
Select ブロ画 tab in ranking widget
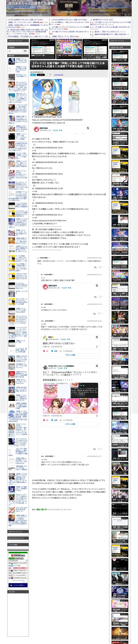(22, 558)
